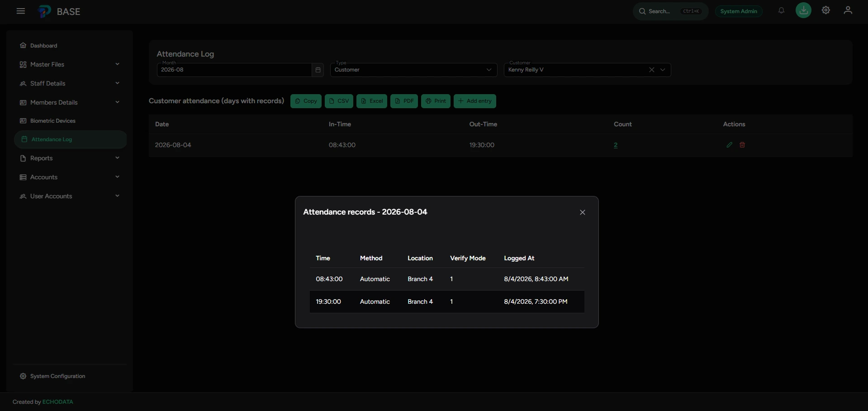Click the 8/4/2026, 7:30:00 PM logged value

536,301
